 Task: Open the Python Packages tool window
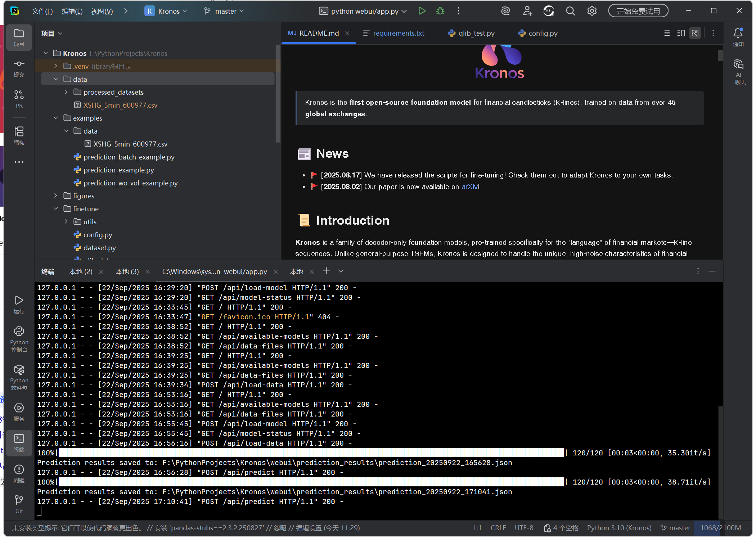(x=19, y=378)
